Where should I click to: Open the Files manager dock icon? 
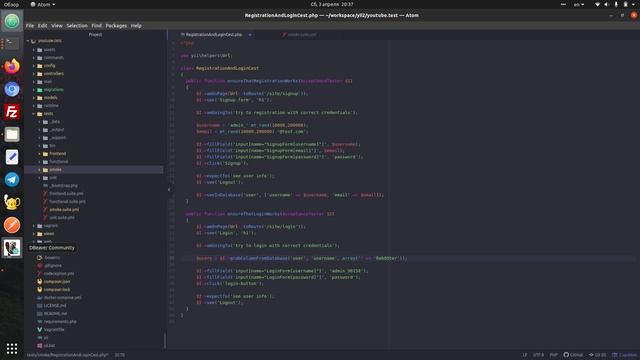(x=12, y=134)
